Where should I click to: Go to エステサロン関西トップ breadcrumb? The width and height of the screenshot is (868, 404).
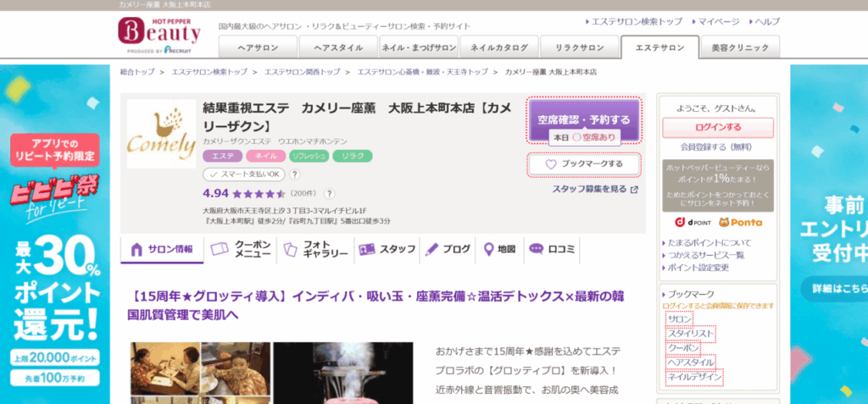[x=303, y=72]
